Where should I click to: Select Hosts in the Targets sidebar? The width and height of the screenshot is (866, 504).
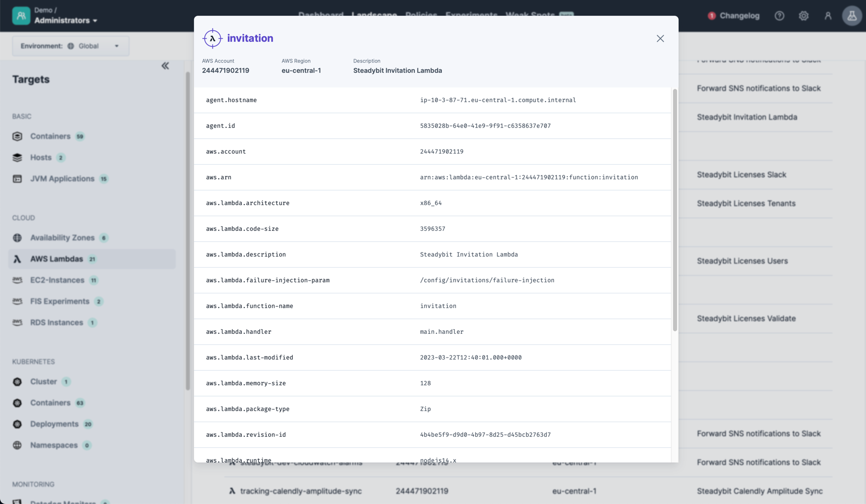coord(41,158)
